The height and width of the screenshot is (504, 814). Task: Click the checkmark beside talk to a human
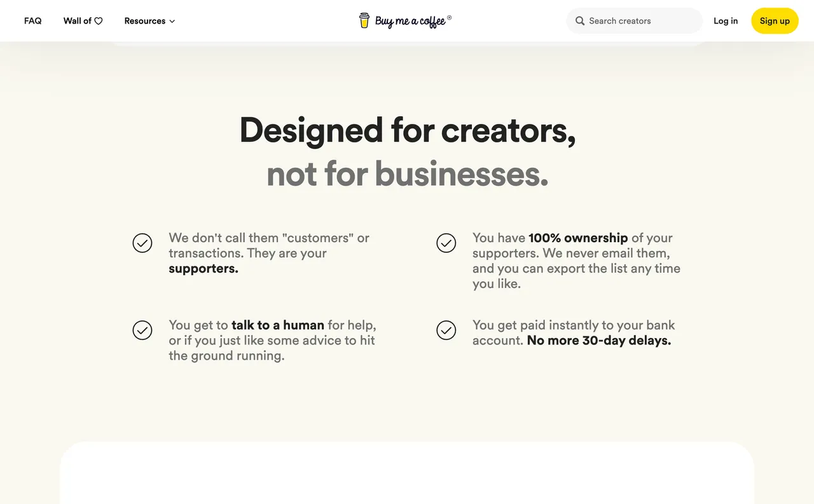point(142,330)
